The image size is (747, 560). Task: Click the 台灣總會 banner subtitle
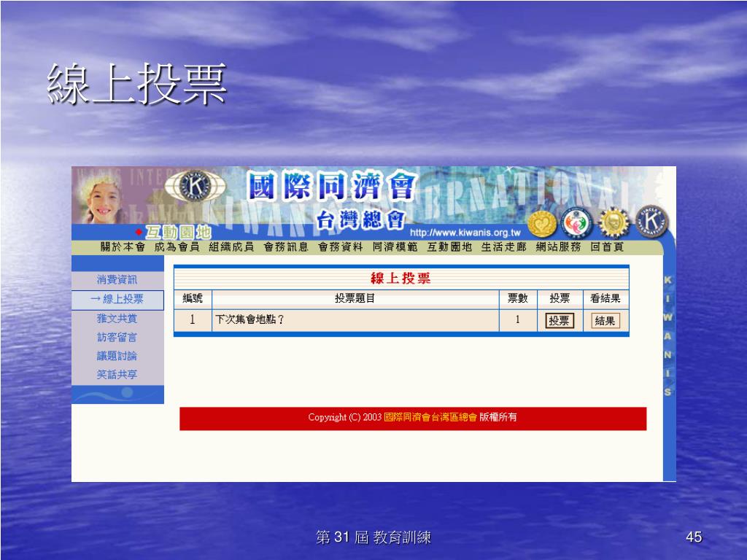point(360,219)
